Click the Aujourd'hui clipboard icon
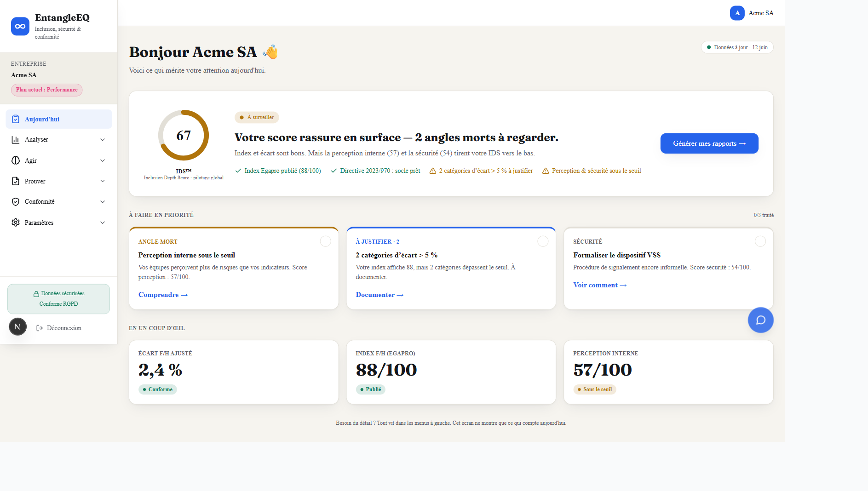 tap(16, 119)
